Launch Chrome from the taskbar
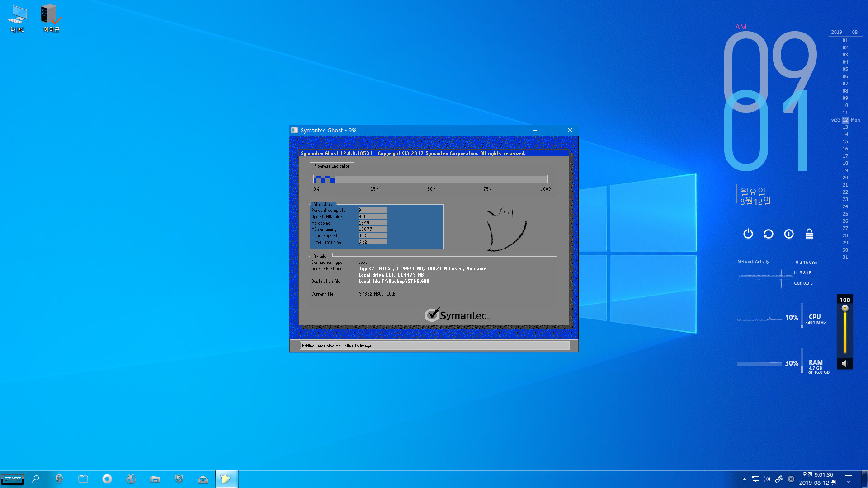The height and width of the screenshot is (488, 868). point(107,479)
